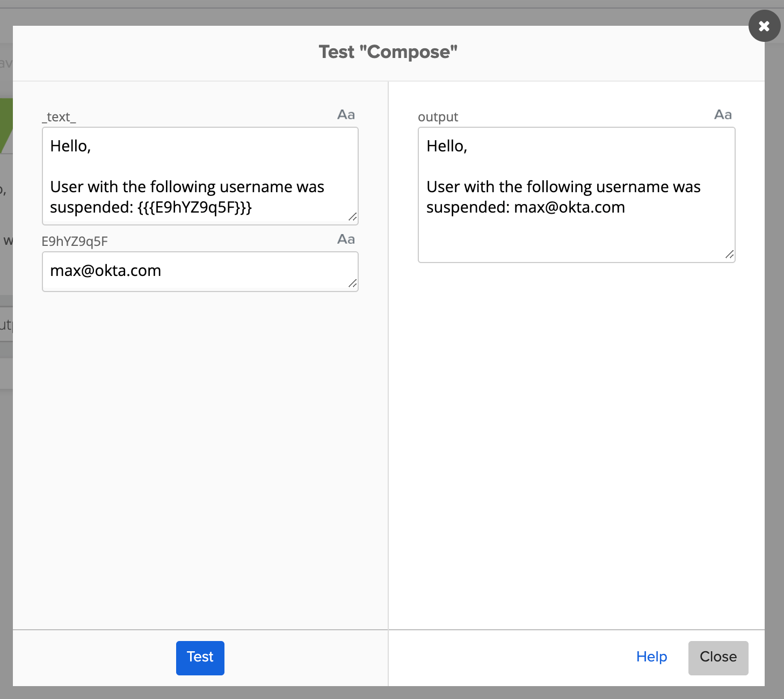Click the Aa type icon beside _text_

coord(346,115)
